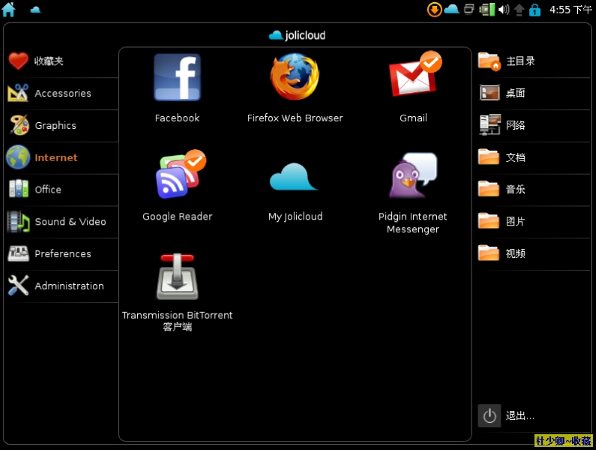The width and height of the screenshot is (596, 450).
Task: Start Pidgin Internet Messenger icon
Action: 413,175
